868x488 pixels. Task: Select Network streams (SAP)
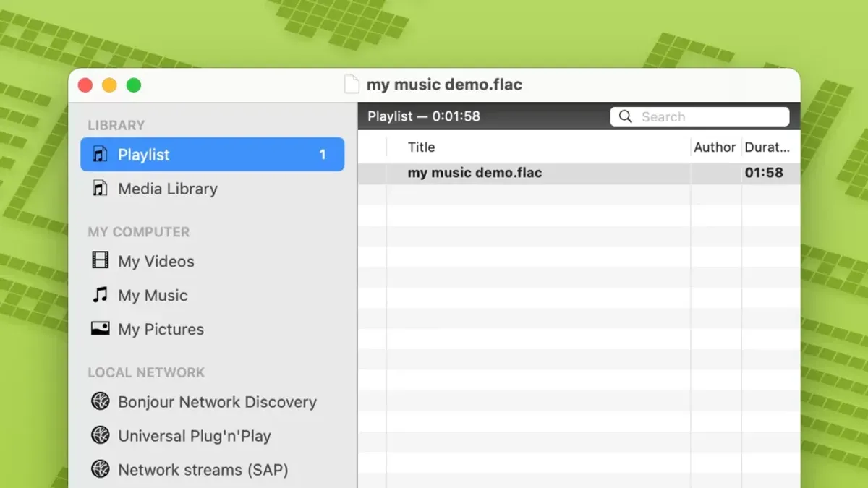[212, 469]
